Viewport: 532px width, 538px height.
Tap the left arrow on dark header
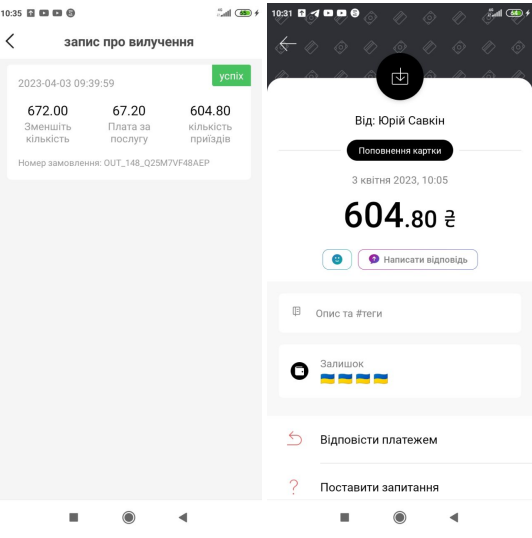[287, 44]
